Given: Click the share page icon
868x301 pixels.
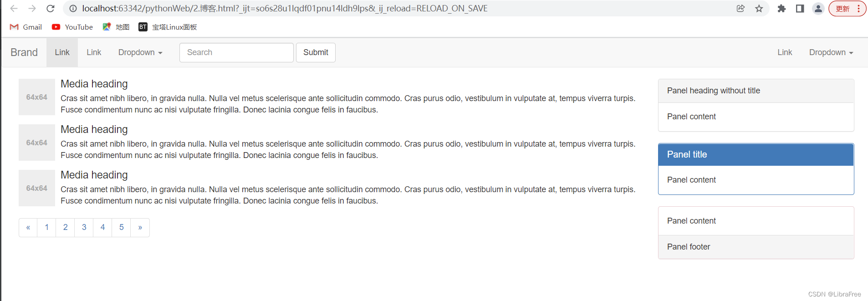Looking at the screenshot, I should click(740, 8).
